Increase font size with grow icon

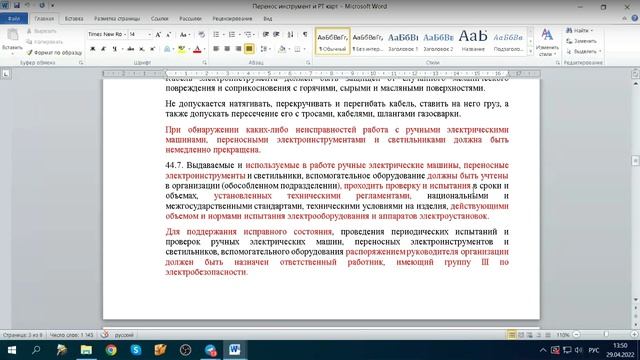click(x=158, y=35)
